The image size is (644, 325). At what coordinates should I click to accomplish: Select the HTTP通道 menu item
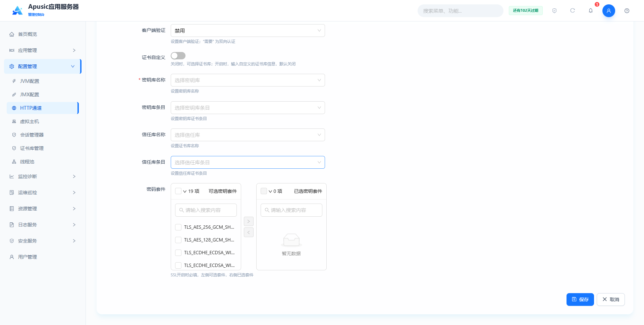(43, 108)
